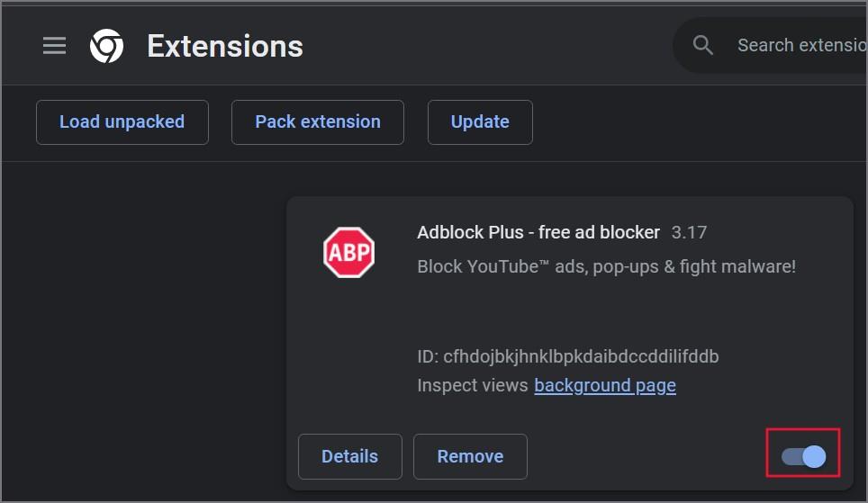Open the background page link
The height and width of the screenshot is (503, 868).
(x=604, y=385)
